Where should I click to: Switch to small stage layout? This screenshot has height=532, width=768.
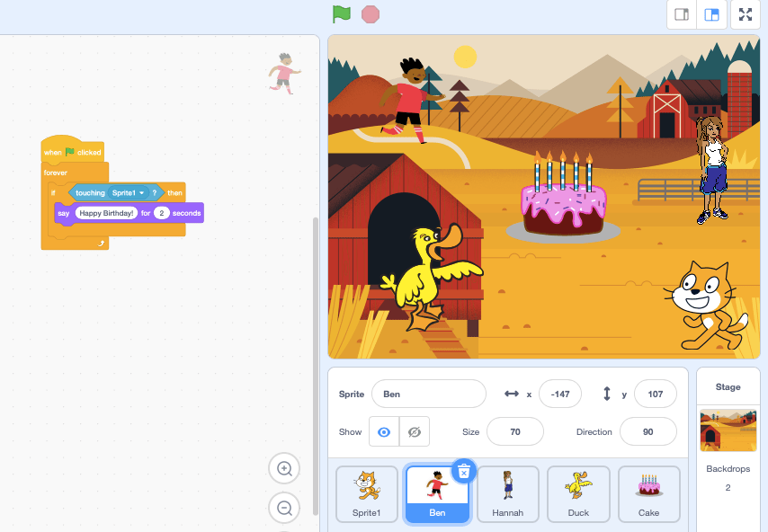click(682, 14)
